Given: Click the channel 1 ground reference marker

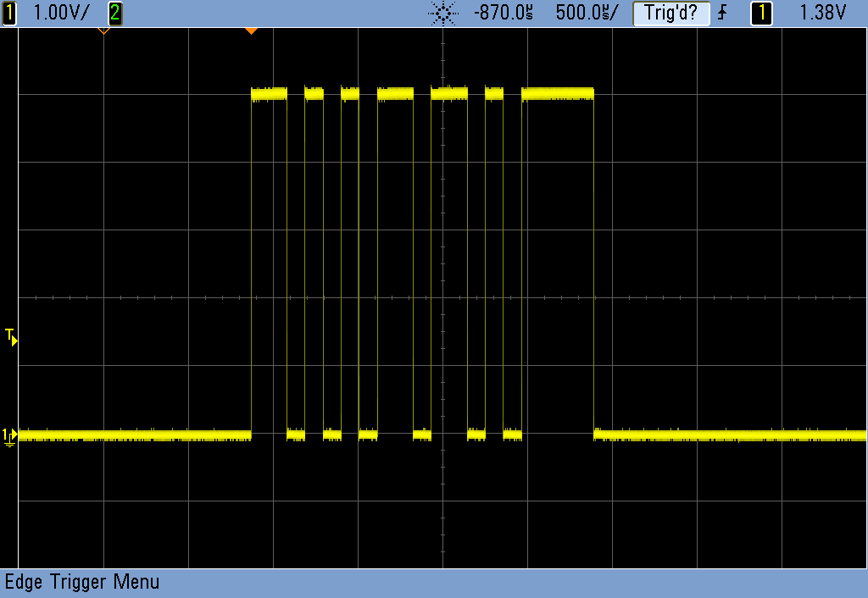Looking at the screenshot, I should point(9,436).
